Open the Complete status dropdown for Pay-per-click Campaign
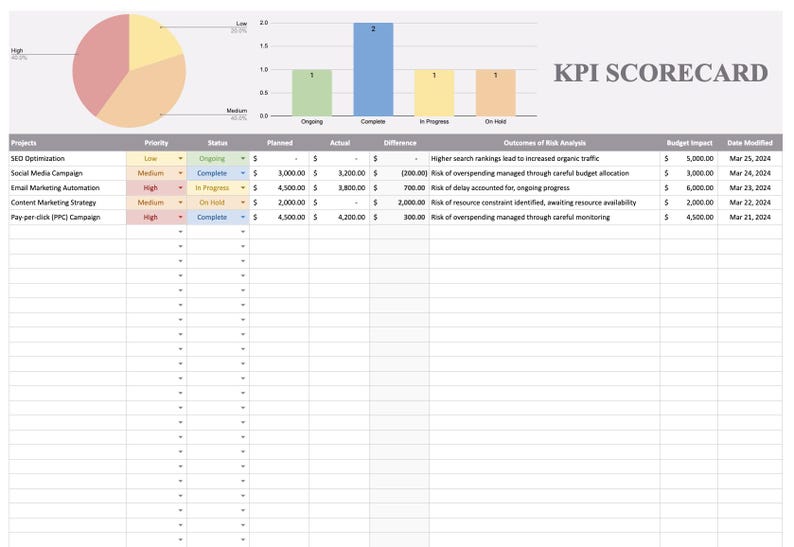Screen dimensions: 794x547 point(243,217)
